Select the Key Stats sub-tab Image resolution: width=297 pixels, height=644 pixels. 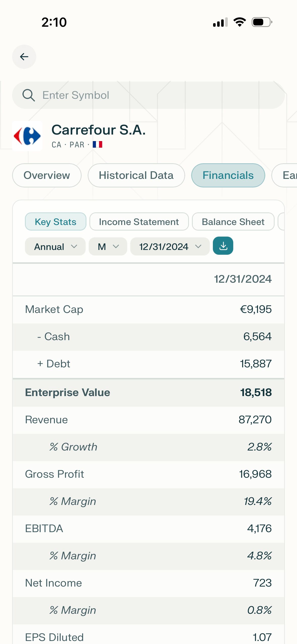coord(55,222)
